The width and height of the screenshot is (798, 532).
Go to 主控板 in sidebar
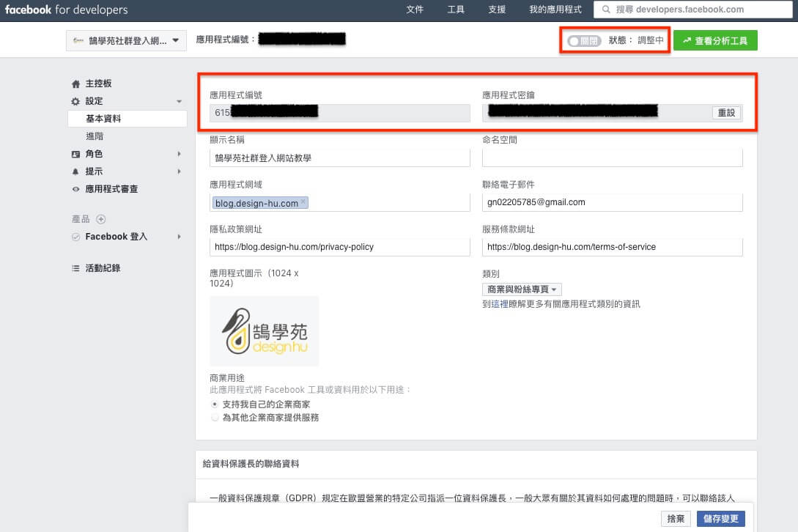pos(98,84)
